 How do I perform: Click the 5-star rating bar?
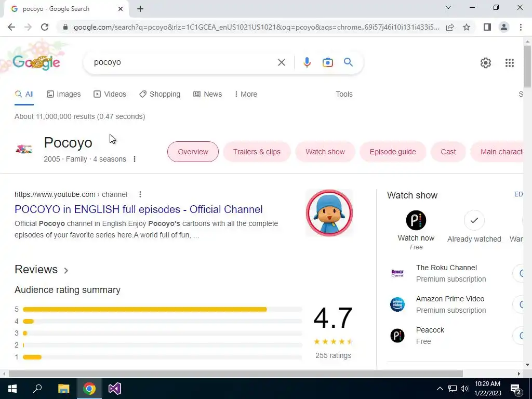click(x=162, y=310)
